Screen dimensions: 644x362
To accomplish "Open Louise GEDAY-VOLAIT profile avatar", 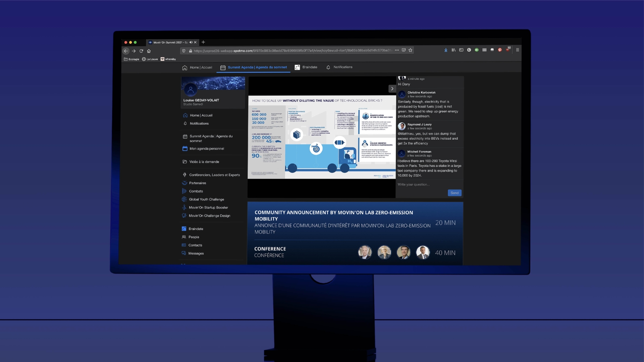I will [x=190, y=89].
